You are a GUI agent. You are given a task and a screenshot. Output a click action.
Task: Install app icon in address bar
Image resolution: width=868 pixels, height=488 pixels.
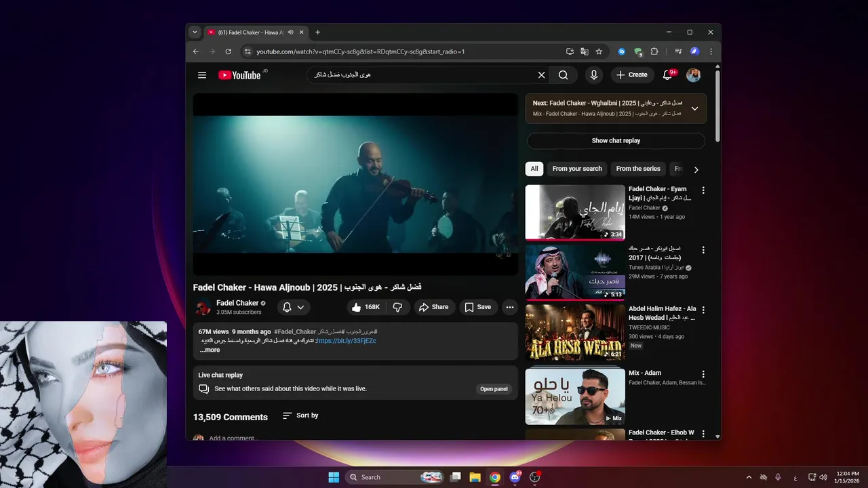[x=570, y=52]
